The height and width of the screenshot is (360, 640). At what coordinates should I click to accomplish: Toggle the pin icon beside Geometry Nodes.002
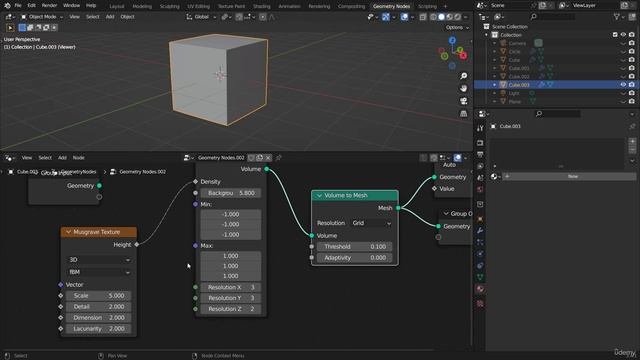click(278, 158)
